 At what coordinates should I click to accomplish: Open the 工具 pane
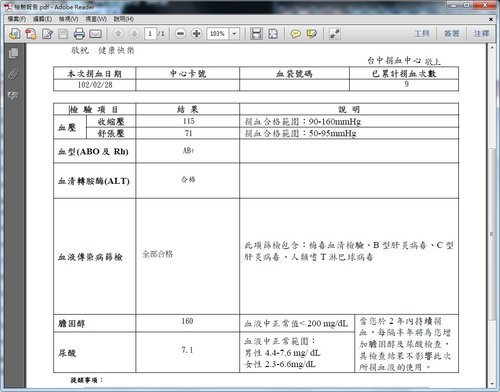422,34
